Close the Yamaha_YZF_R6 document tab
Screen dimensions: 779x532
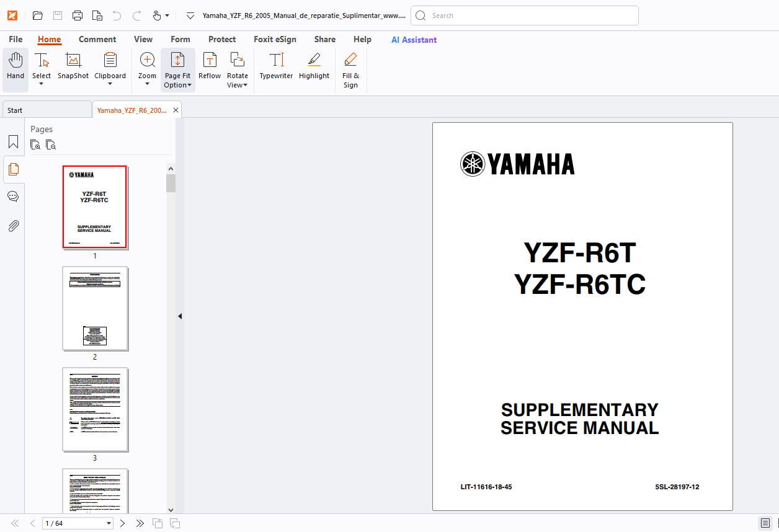(176, 110)
